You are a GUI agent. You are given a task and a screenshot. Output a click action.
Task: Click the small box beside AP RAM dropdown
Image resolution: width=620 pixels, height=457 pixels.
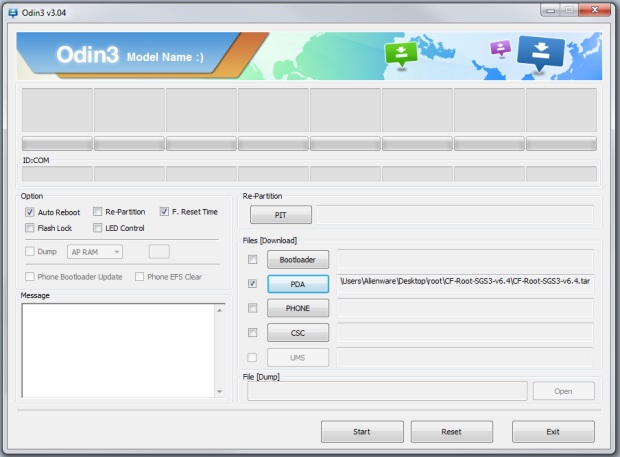pyautogui.click(x=159, y=251)
